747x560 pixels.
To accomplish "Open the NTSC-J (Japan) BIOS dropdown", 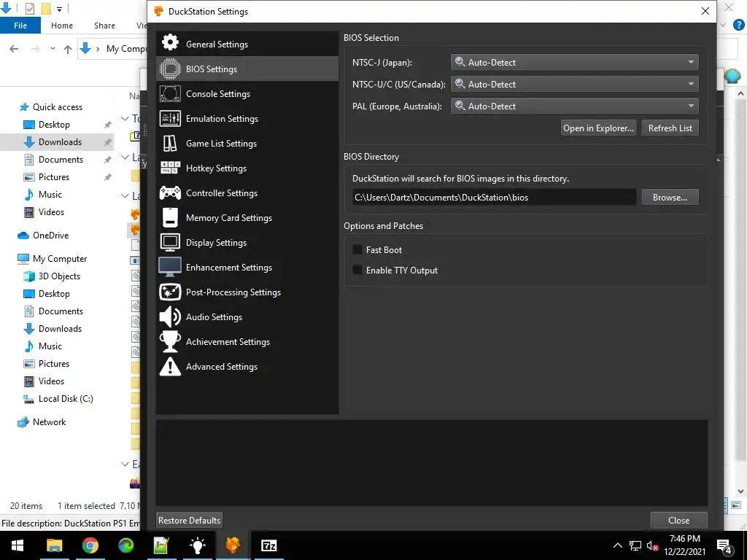I will click(575, 62).
